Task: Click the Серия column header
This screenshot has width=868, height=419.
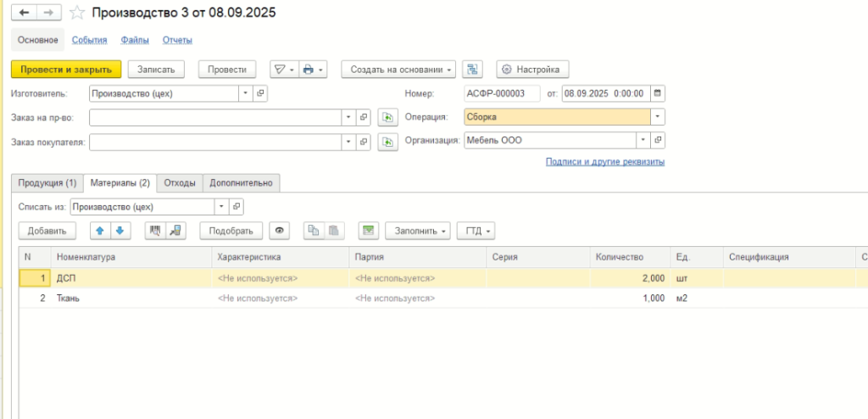Action: click(x=538, y=257)
